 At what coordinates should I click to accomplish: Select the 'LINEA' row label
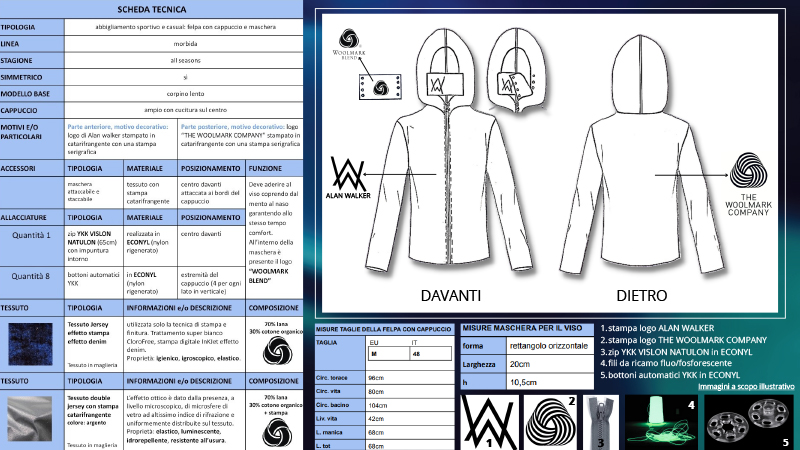pyautogui.click(x=10, y=44)
